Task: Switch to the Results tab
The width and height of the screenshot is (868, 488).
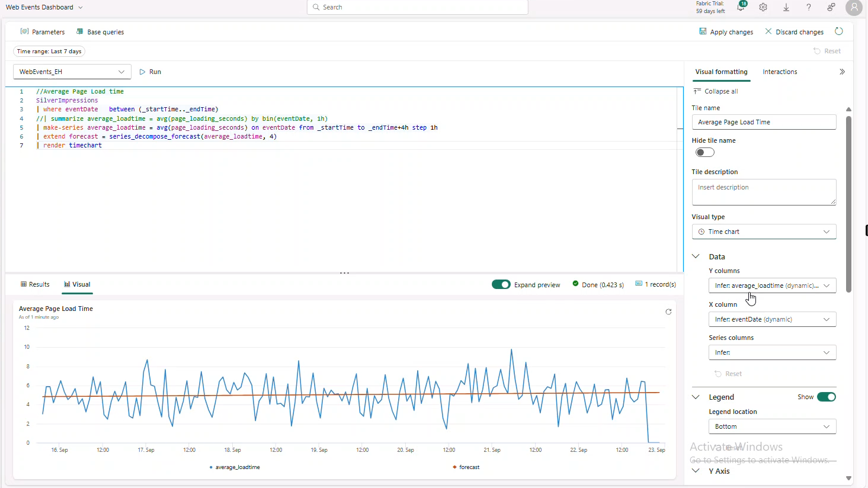Action: (x=35, y=284)
